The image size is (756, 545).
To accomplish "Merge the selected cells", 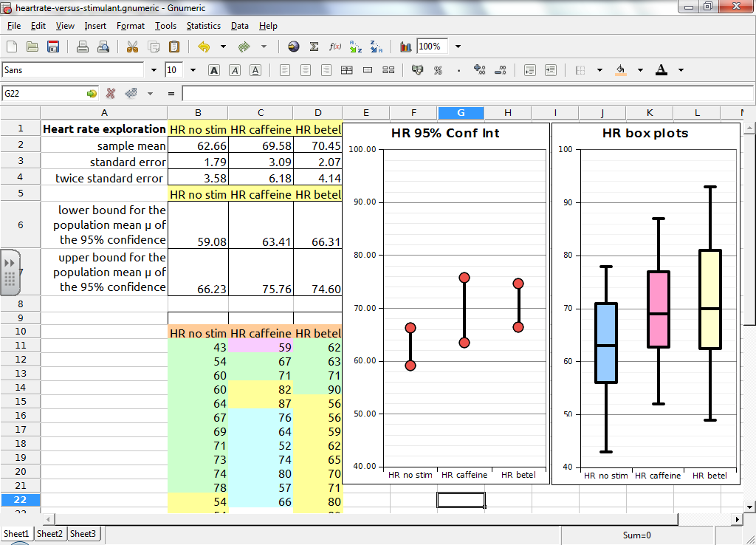I will (x=368, y=70).
